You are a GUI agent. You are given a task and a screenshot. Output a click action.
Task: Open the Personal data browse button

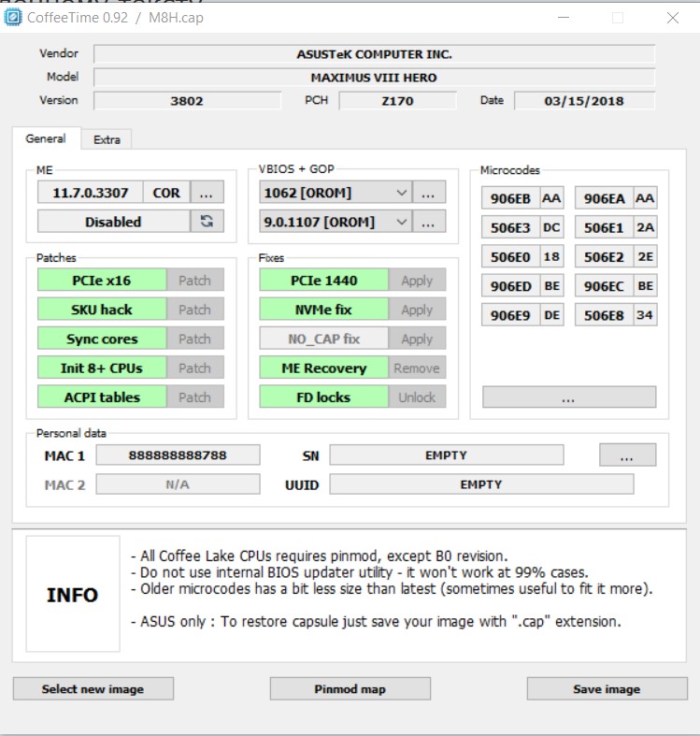point(627,455)
